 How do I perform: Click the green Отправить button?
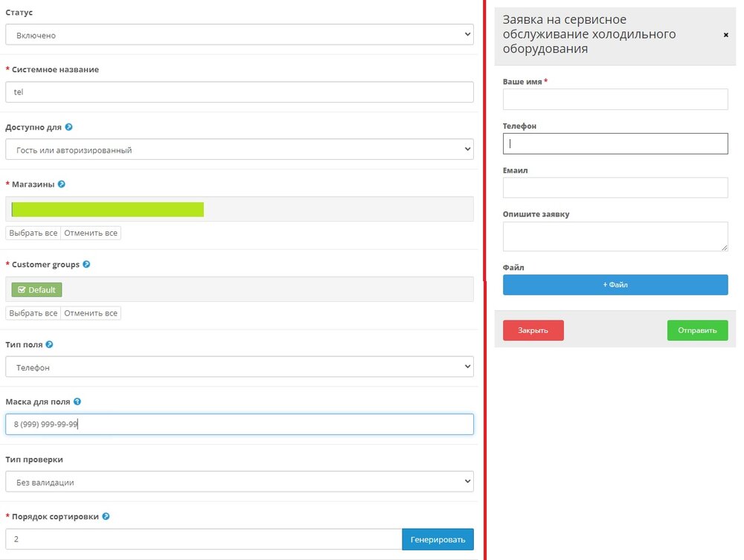pos(697,330)
